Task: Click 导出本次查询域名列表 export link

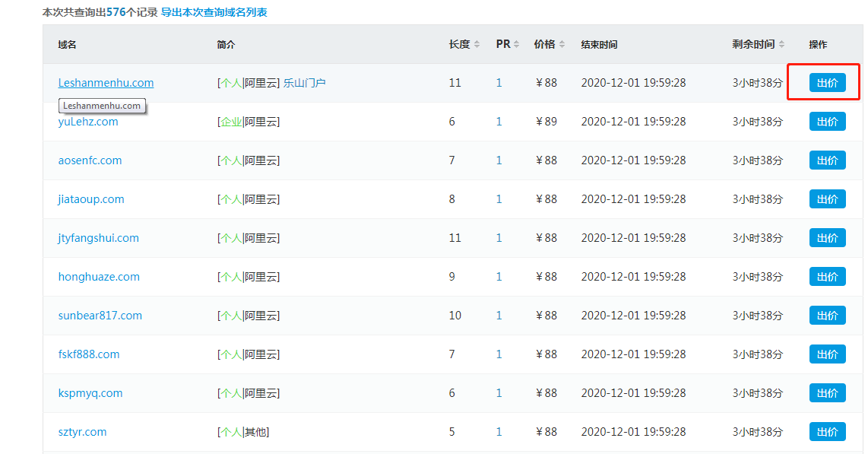Action: pos(214,12)
